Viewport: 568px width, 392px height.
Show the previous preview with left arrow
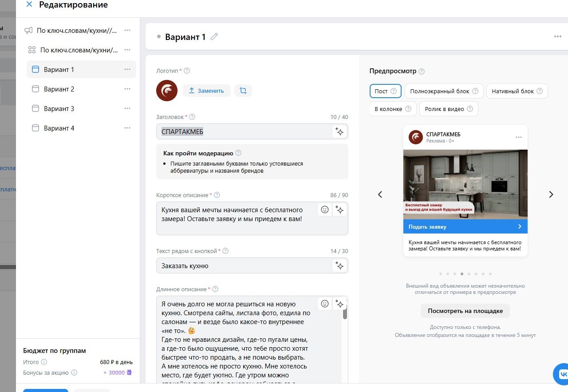(x=380, y=194)
